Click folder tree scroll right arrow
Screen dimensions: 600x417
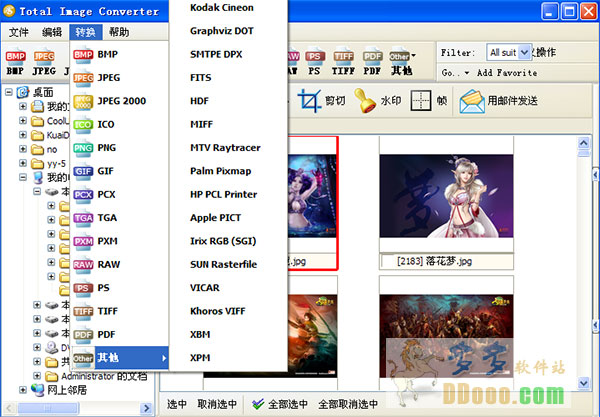tap(146, 408)
